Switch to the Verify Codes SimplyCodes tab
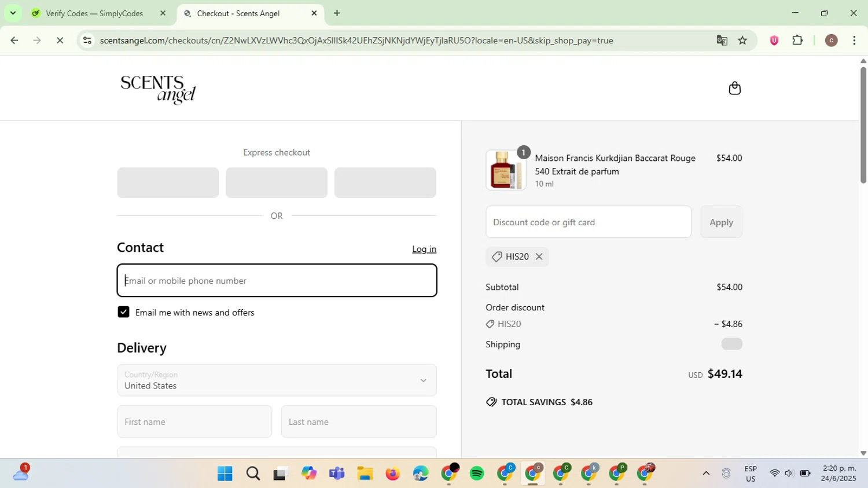Viewport: 868px width, 488px height. pyautogui.click(x=94, y=13)
